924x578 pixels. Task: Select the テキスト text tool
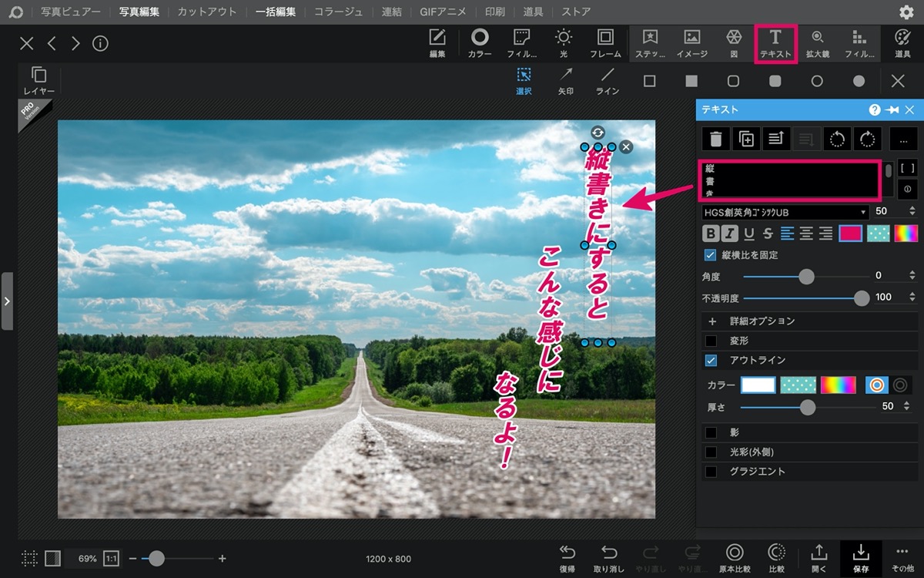(x=775, y=43)
